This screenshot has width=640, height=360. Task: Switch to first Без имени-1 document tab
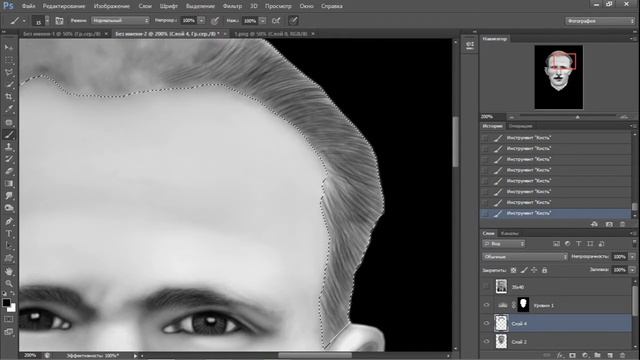coord(62,34)
